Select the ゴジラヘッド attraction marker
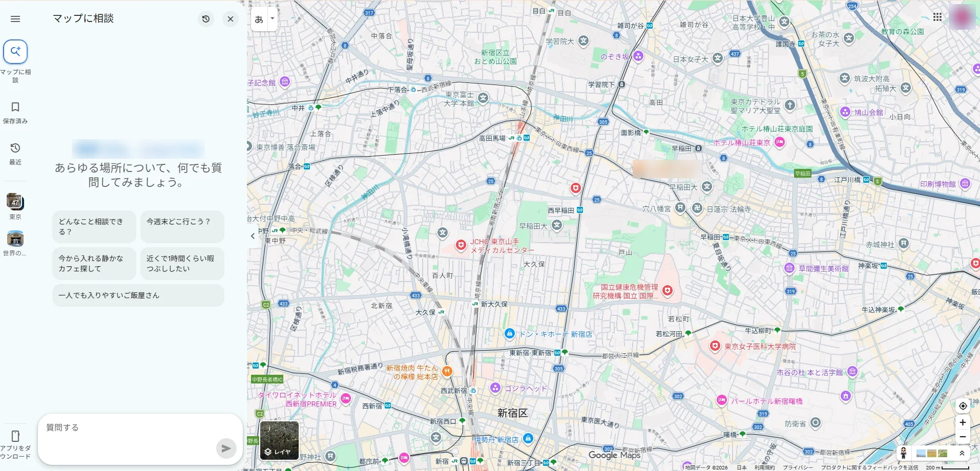 [495, 388]
